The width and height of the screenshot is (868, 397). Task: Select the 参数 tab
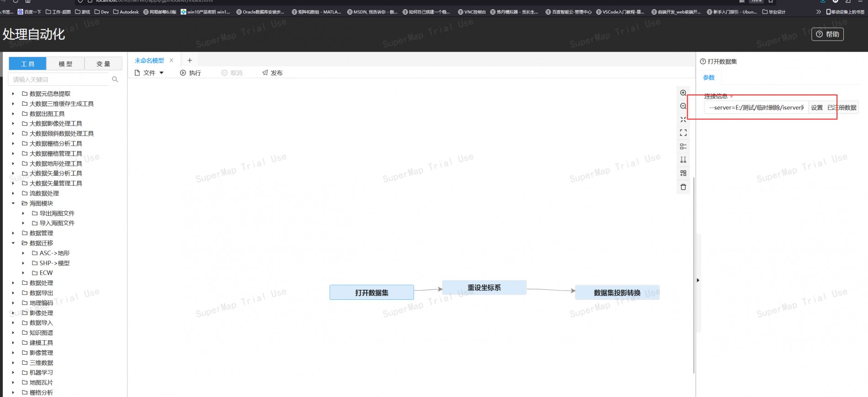(x=709, y=78)
